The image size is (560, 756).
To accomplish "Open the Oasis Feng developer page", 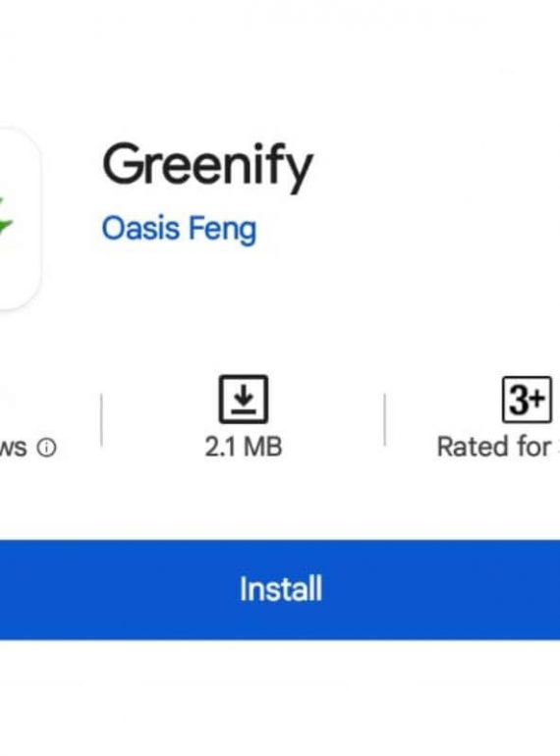I will 179,229.
